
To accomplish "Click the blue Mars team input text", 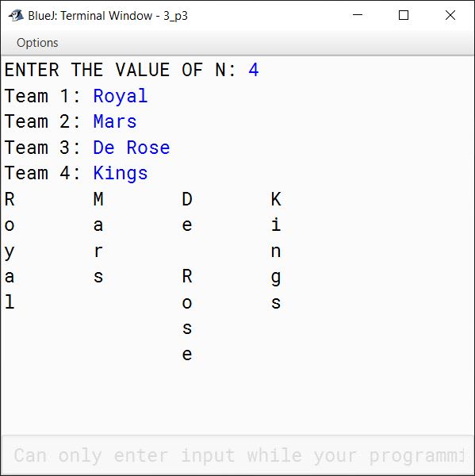I will tap(115, 121).
